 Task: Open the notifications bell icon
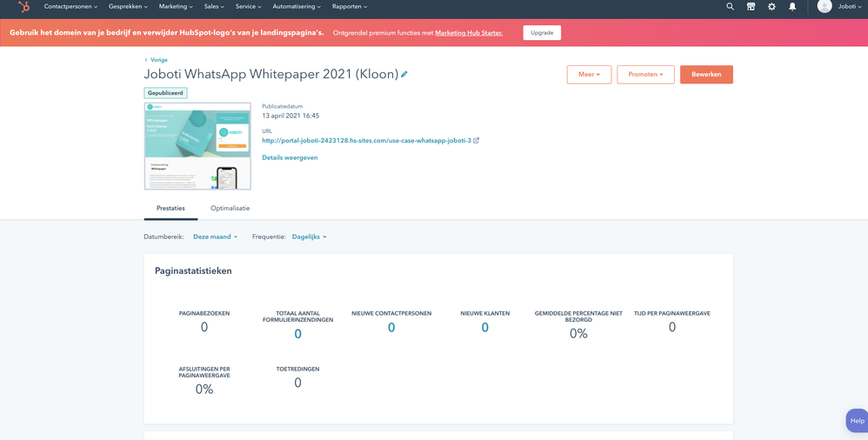coord(792,7)
